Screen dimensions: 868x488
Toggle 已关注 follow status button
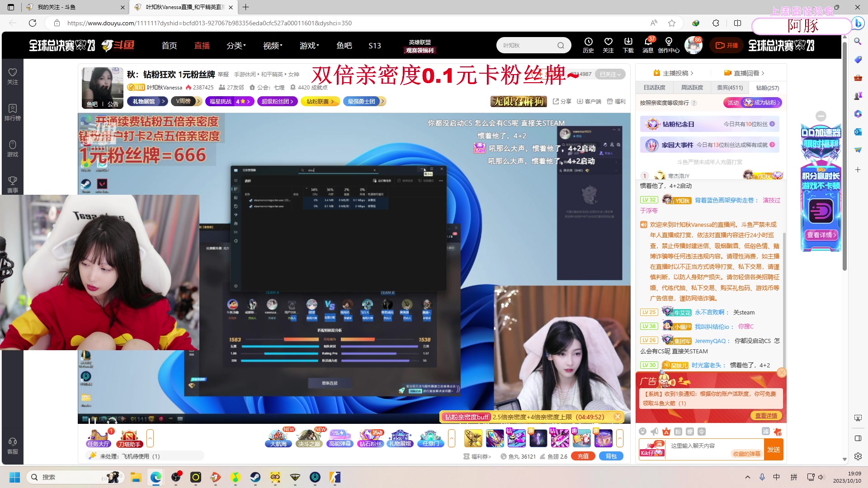tap(610, 74)
